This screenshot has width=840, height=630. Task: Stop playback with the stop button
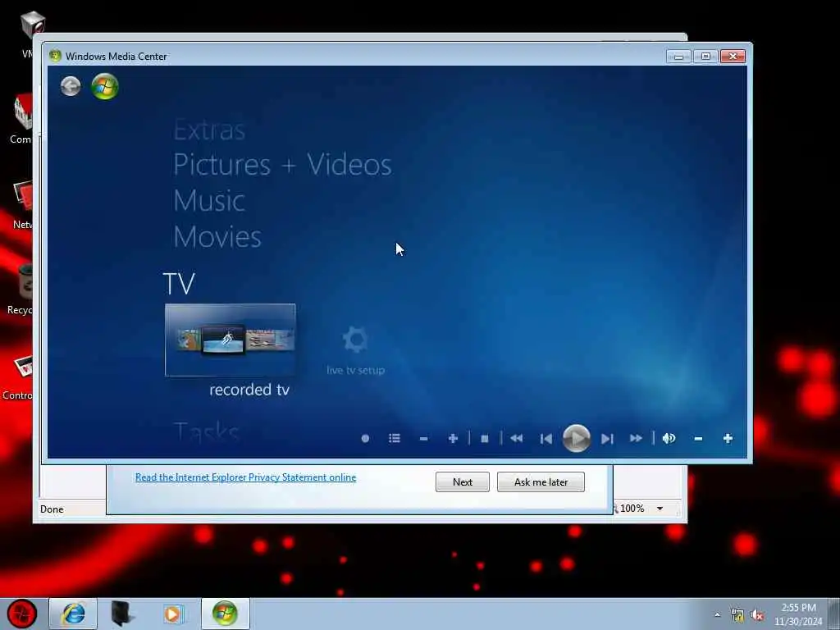click(484, 439)
